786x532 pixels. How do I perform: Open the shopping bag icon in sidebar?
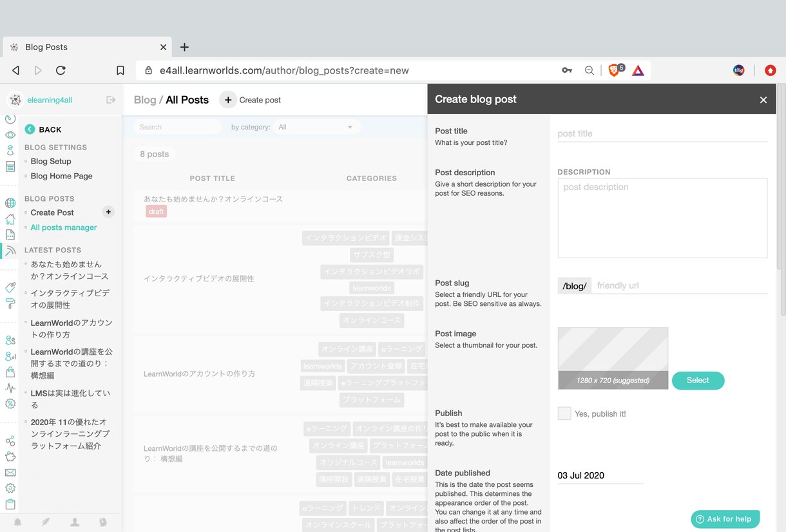click(10, 372)
